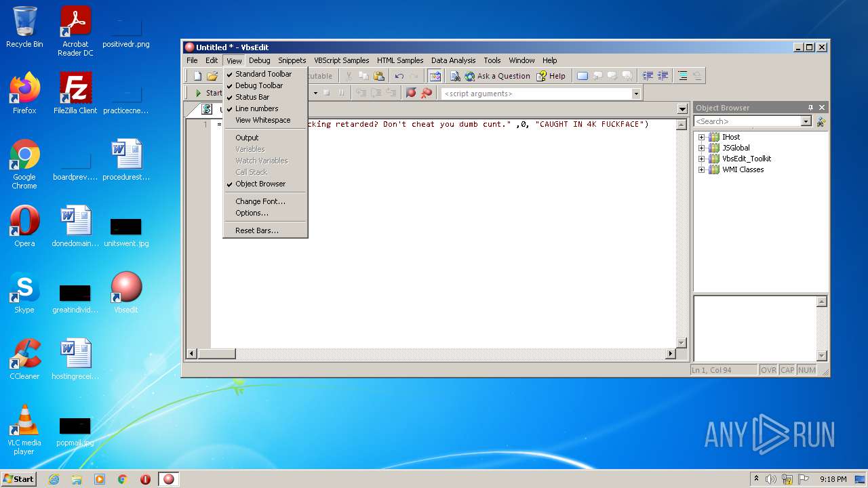Click the binoculars search icon in Object Browser
This screenshot has height=488, width=868.
[821, 121]
